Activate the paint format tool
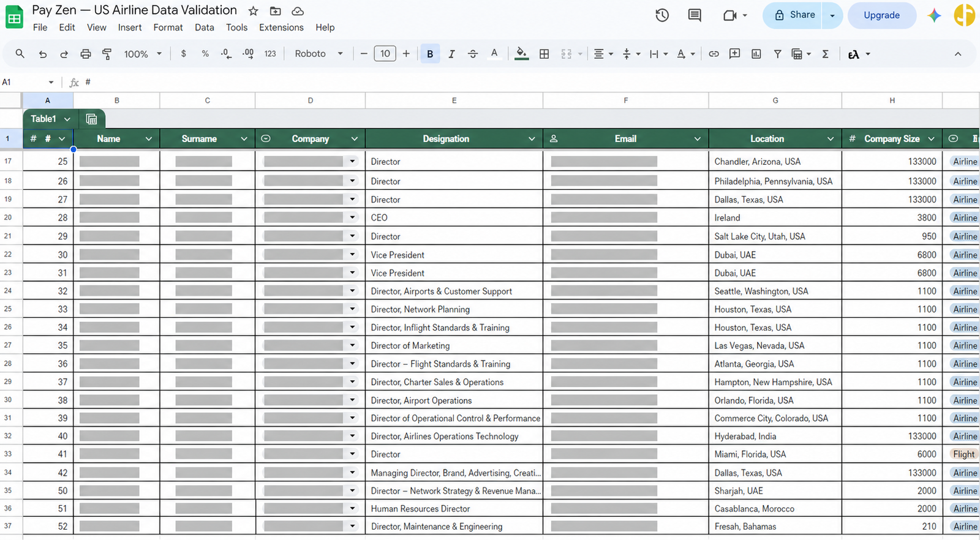The height and width of the screenshot is (540, 980). [107, 54]
